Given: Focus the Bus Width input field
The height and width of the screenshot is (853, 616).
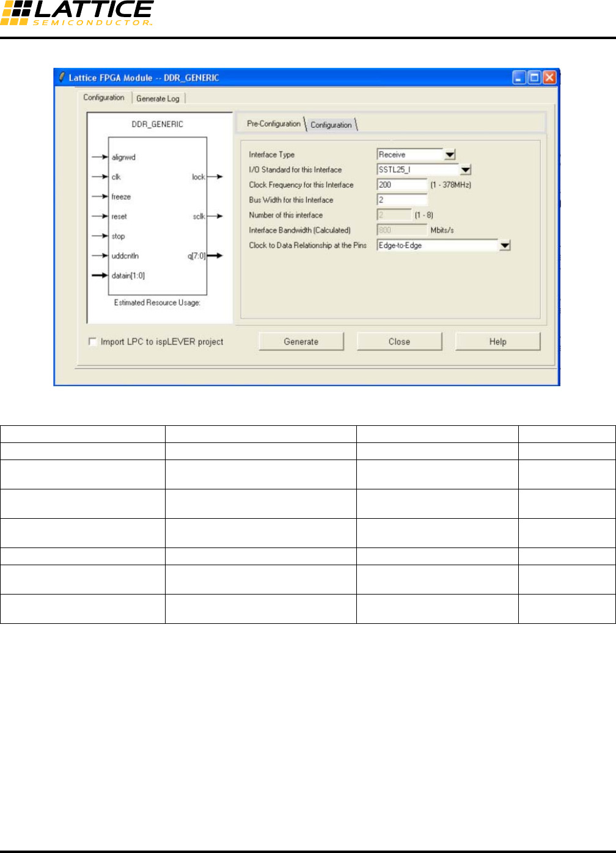Looking at the screenshot, I should click(x=402, y=200).
